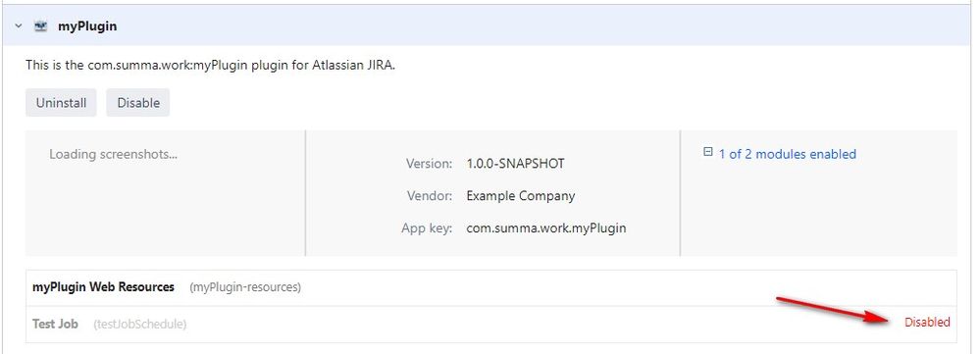Click the Uninstall button

pos(61,103)
